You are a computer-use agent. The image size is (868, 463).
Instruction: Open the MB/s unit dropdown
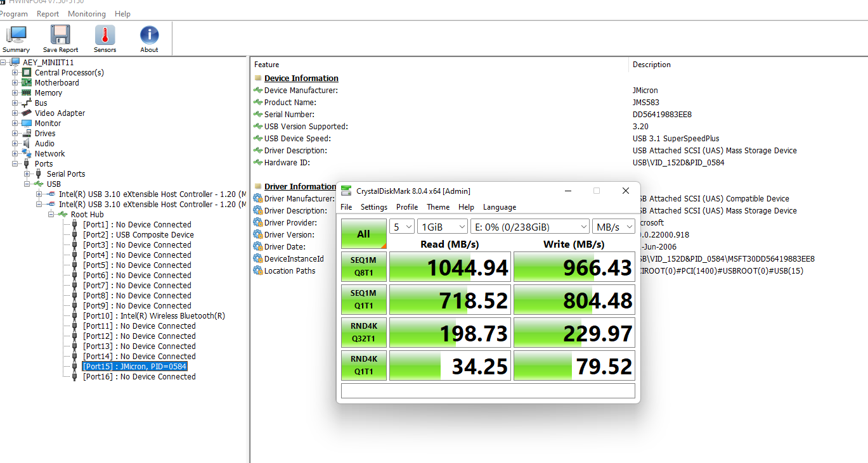pos(614,226)
